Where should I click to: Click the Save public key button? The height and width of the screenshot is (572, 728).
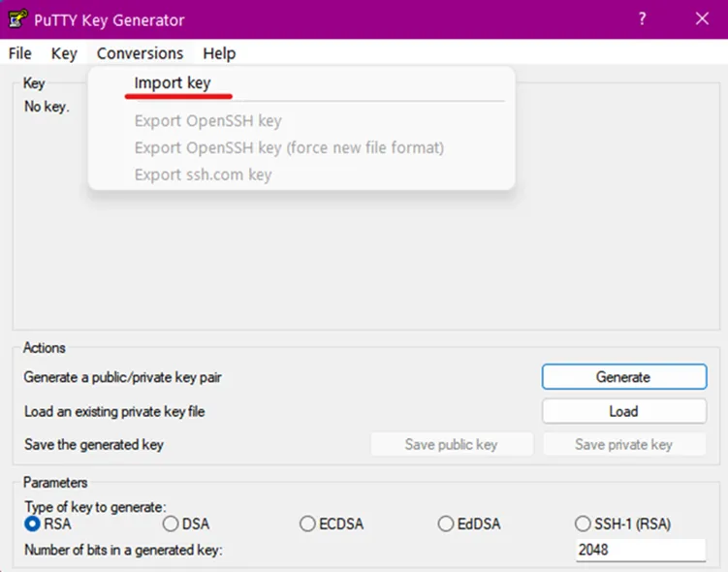click(452, 444)
